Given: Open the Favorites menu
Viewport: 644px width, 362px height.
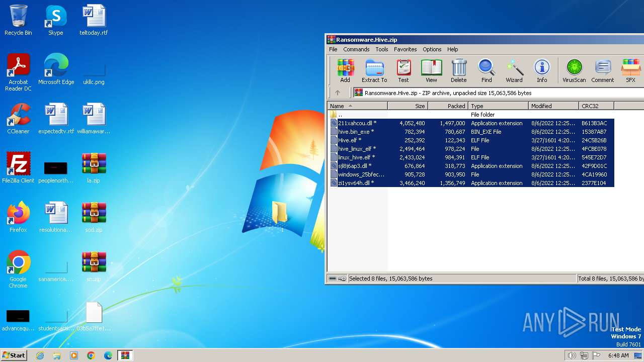Looking at the screenshot, I should [405, 49].
